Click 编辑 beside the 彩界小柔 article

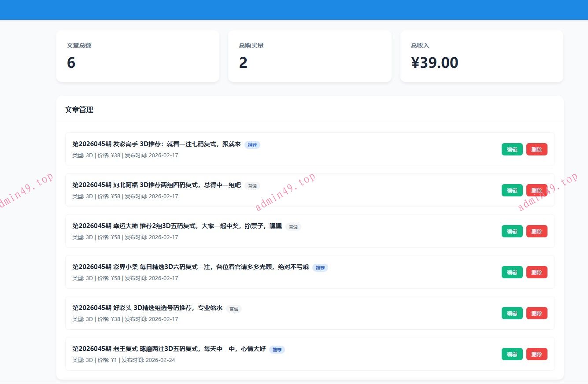512,272
